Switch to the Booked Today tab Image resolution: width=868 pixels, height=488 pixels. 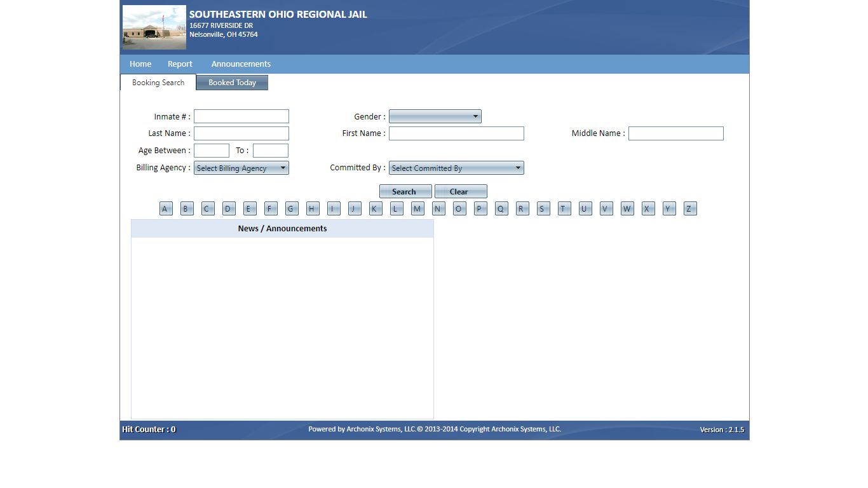[233, 83]
